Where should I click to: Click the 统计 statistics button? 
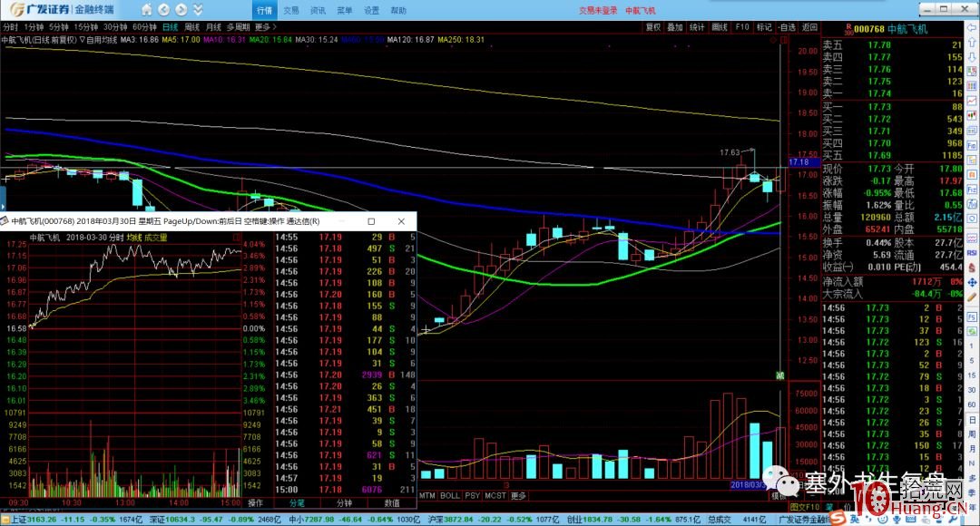697,27
